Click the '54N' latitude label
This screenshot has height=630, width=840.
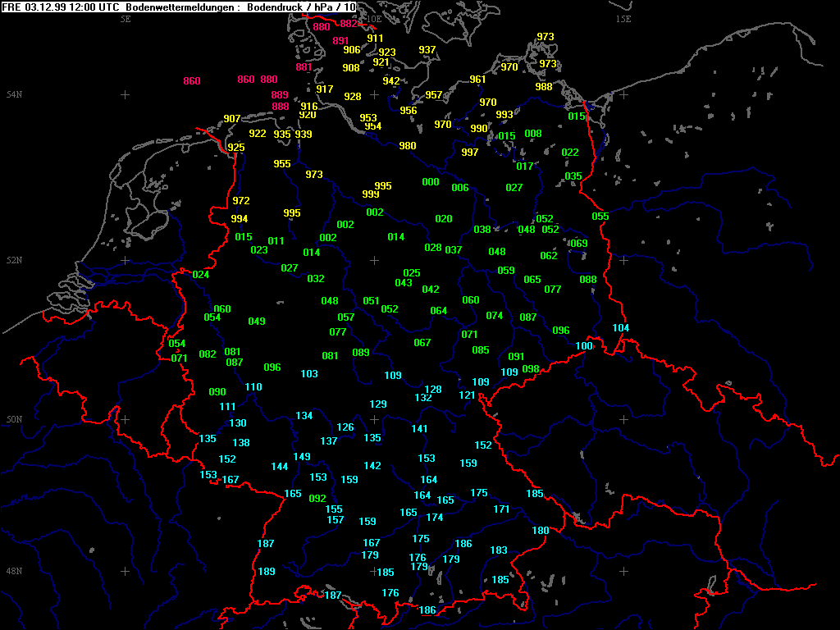(x=14, y=95)
